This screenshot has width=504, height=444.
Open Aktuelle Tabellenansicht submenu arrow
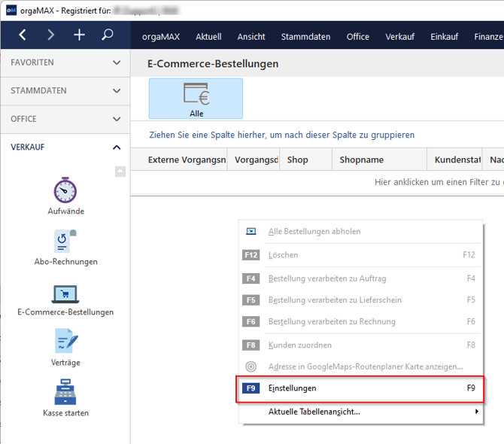tap(477, 412)
